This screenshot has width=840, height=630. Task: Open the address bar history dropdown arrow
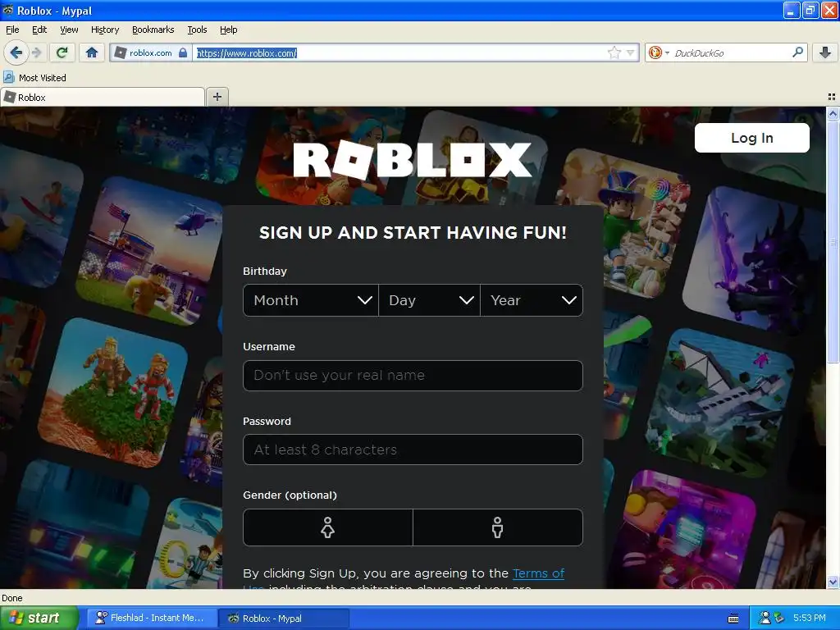tap(631, 52)
